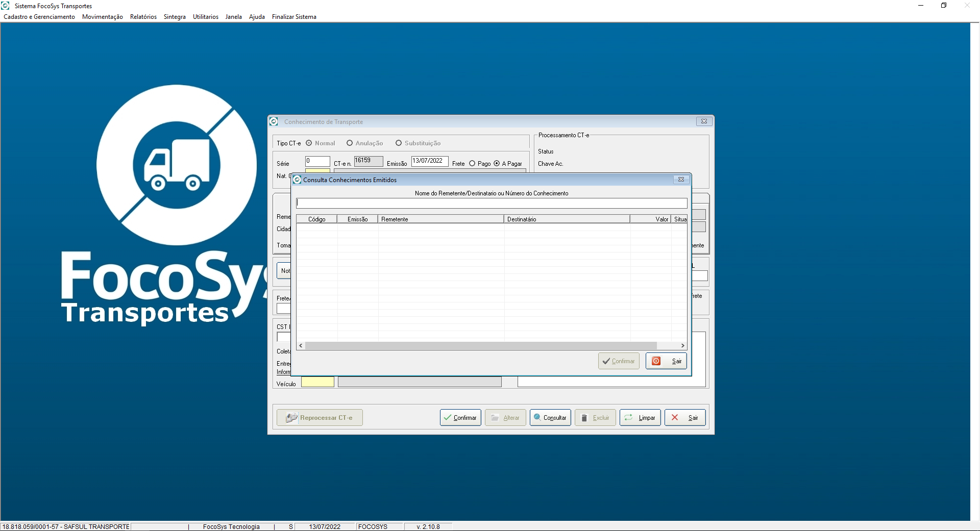The width and height of the screenshot is (980, 531).
Task: Open the Janela menu
Action: tap(234, 17)
